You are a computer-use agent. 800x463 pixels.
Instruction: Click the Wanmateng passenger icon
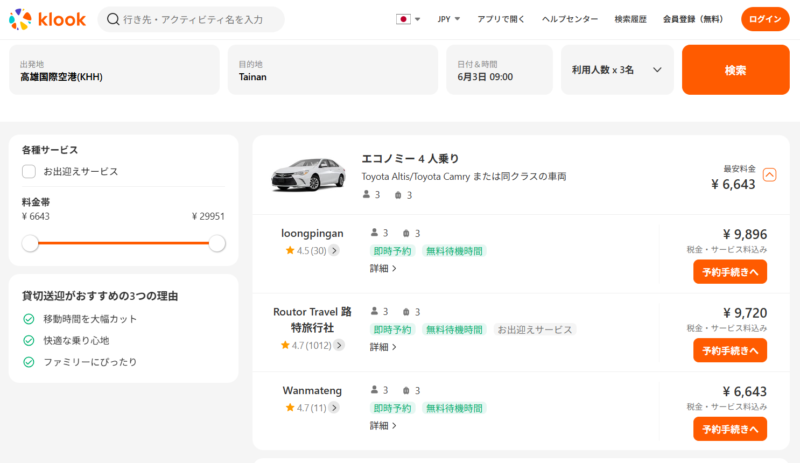pos(374,390)
